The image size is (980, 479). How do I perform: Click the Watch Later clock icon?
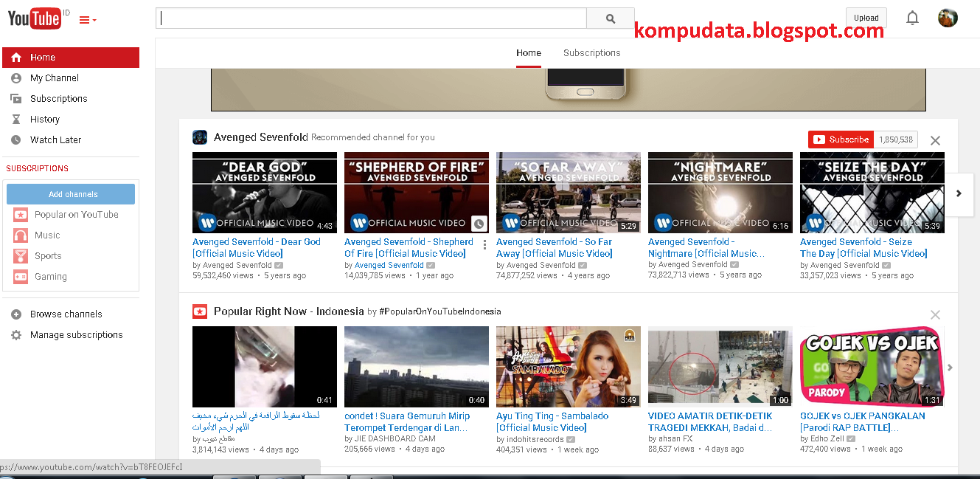click(x=16, y=140)
